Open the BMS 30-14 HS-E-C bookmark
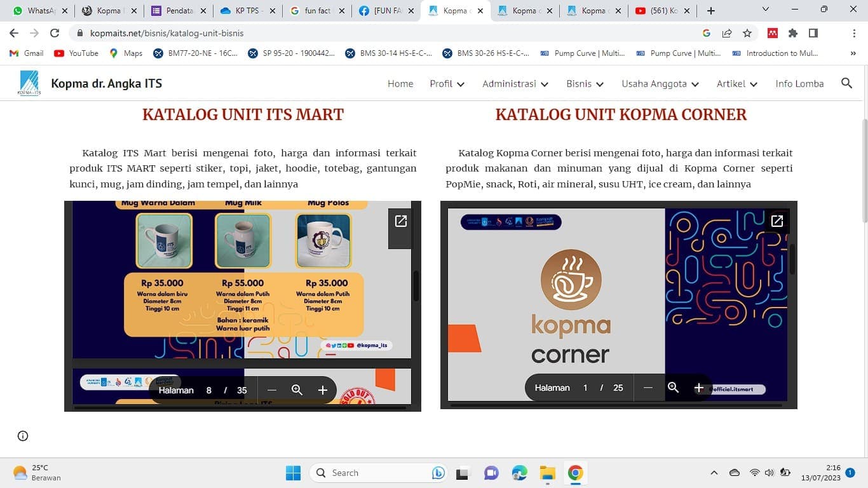 [388, 53]
